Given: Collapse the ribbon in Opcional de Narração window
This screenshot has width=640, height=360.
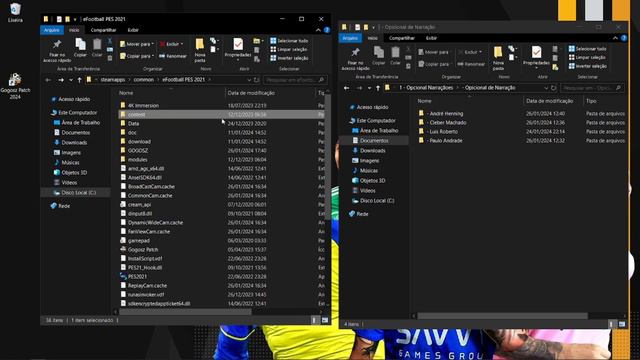Looking at the screenshot, I should (616, 38).
